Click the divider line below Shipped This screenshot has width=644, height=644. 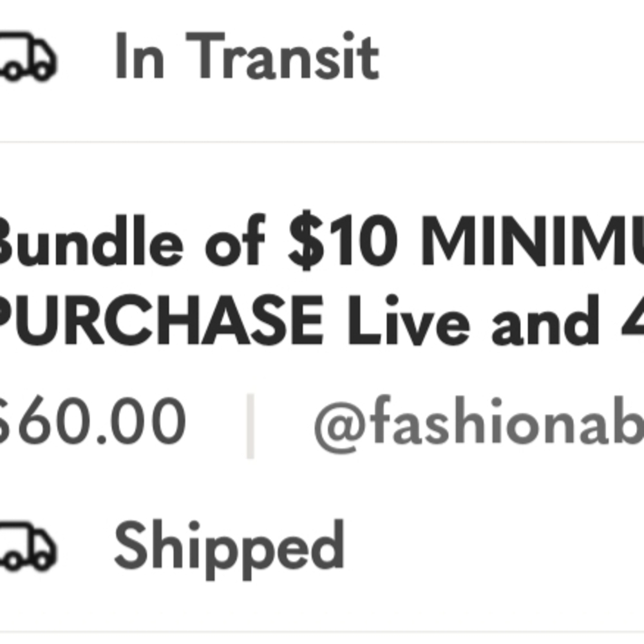point(322,632)
